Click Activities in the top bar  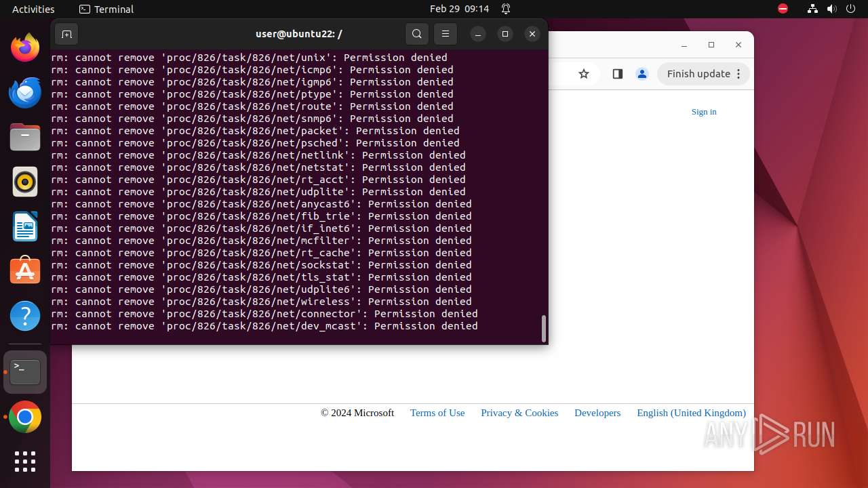point(33,9)
